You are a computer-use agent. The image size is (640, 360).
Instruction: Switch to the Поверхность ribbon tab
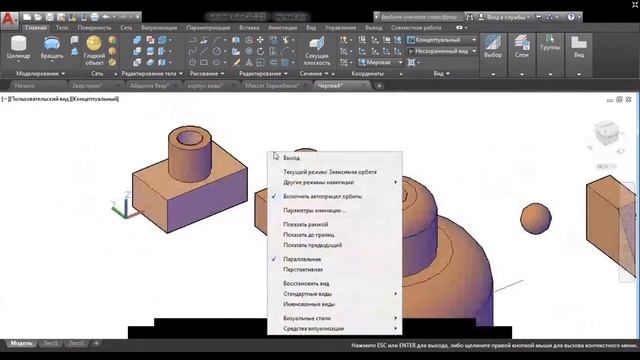94,28
